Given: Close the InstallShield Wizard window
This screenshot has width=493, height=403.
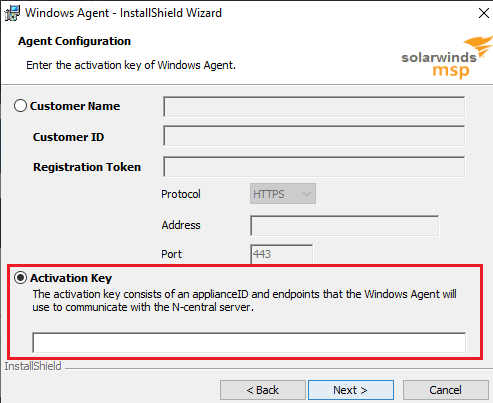Looking at the screenshot, I should pyautogui.click(x=483, y=13).
